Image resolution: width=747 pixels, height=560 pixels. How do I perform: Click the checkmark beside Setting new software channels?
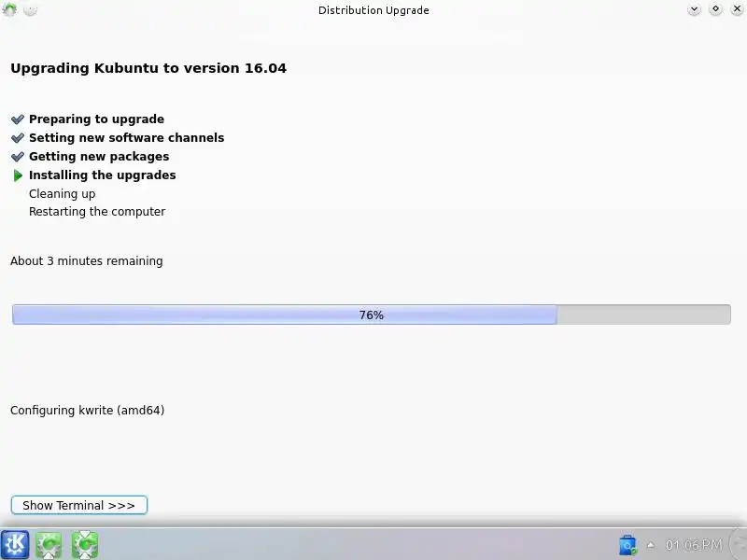click(18, 138)
